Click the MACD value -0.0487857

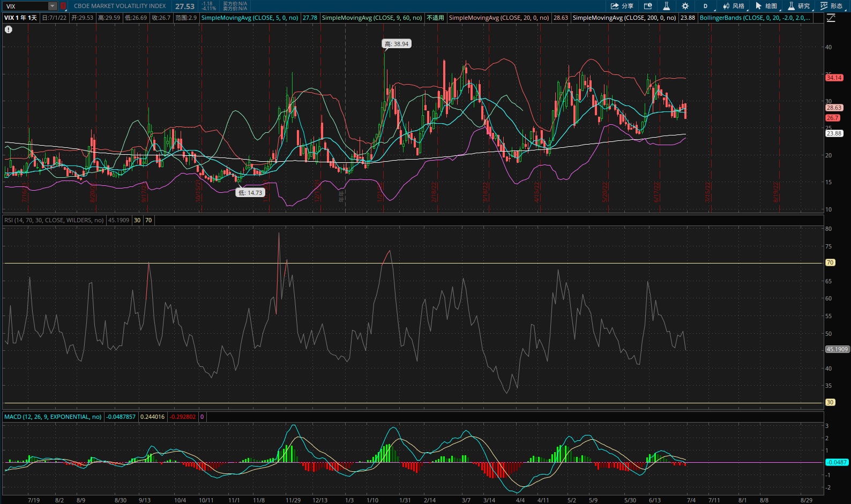tap(121, 417)
